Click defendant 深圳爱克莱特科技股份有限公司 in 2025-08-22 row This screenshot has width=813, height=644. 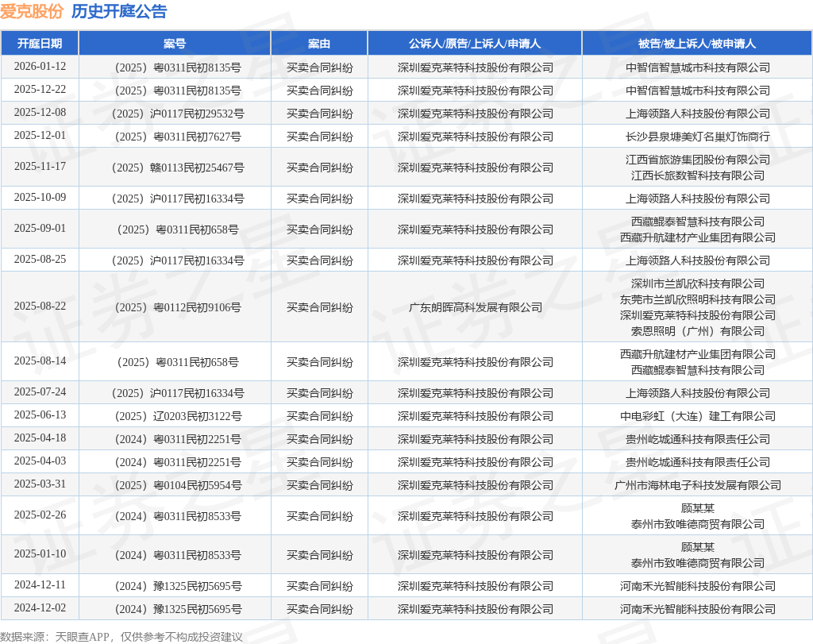(697, 315)
